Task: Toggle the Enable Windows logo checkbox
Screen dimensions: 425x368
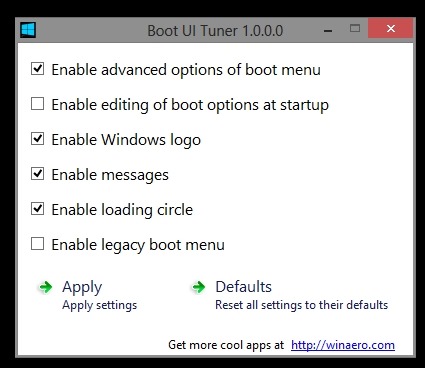Action: point(37,139)
